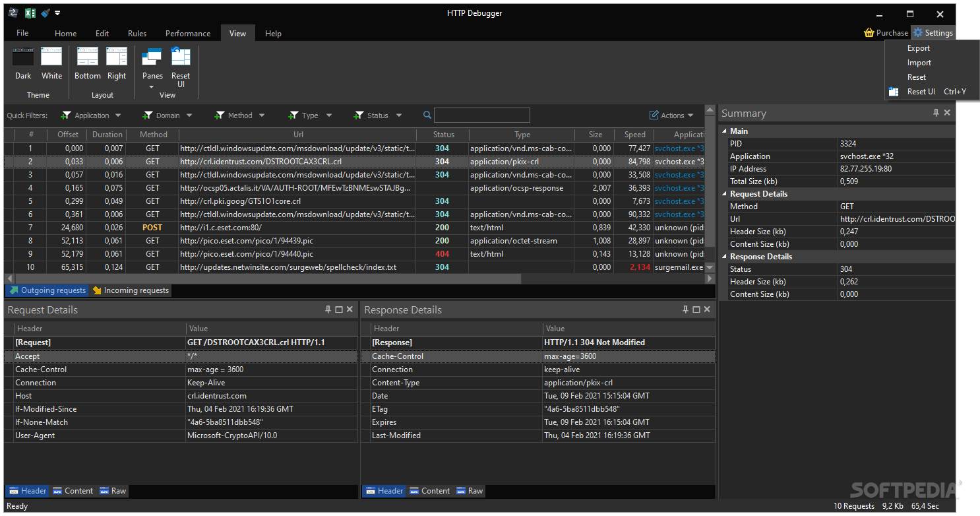This screenshot has height=516, width=980.
Task: Close the Summary panel
Action: pos(947,113)
